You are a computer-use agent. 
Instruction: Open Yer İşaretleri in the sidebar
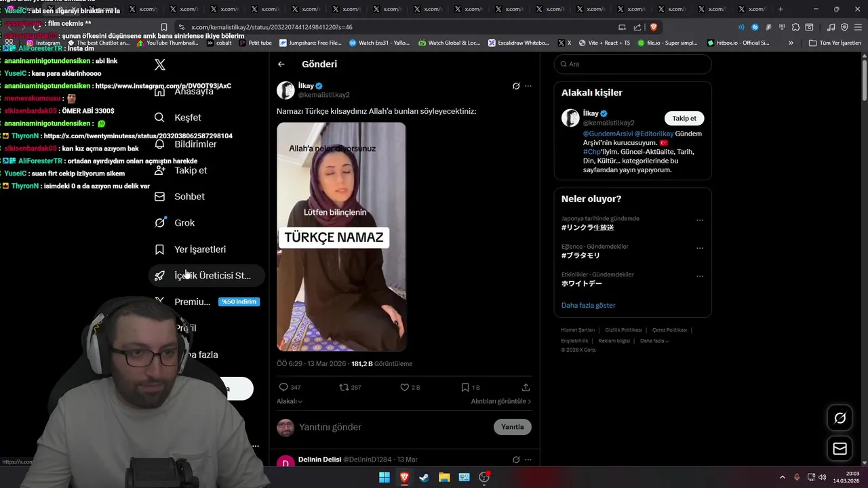[191, 249]
